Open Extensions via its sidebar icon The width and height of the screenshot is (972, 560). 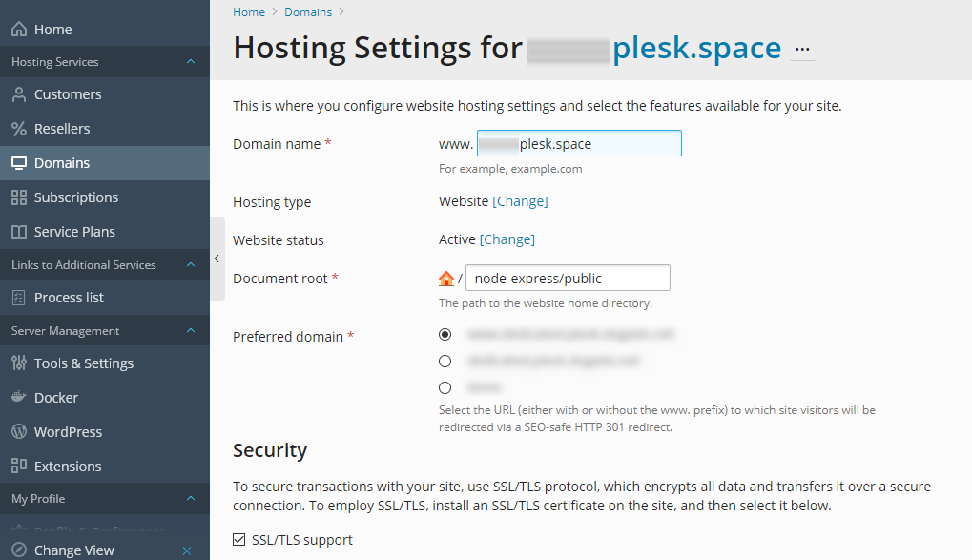coord(18,466)
